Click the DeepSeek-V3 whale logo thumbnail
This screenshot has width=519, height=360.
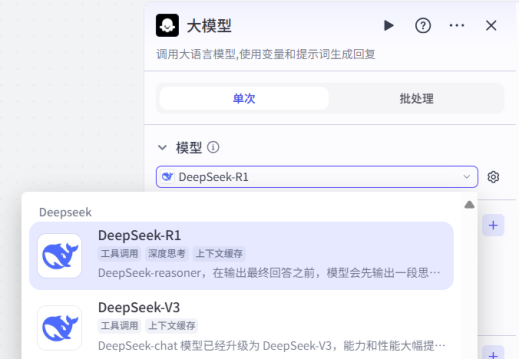point(59,328)
